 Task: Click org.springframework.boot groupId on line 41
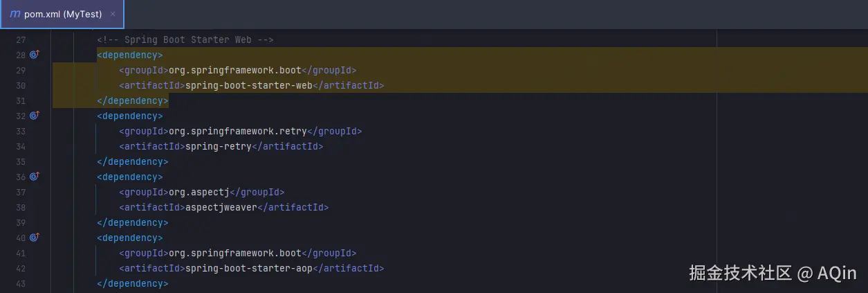point(235,254)
